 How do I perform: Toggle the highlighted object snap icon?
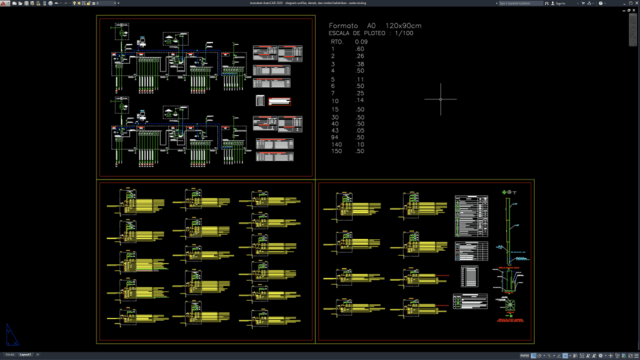[565, 356]
